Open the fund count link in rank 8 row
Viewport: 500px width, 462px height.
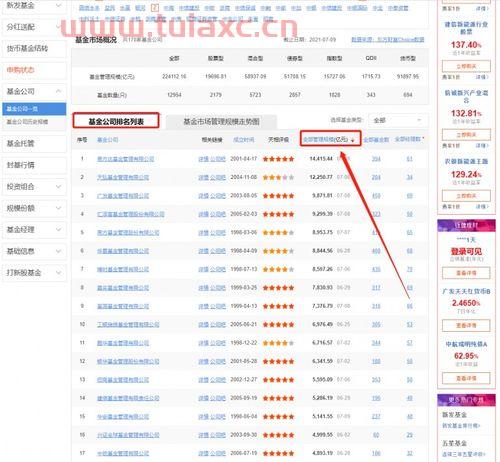coord(376,288)
